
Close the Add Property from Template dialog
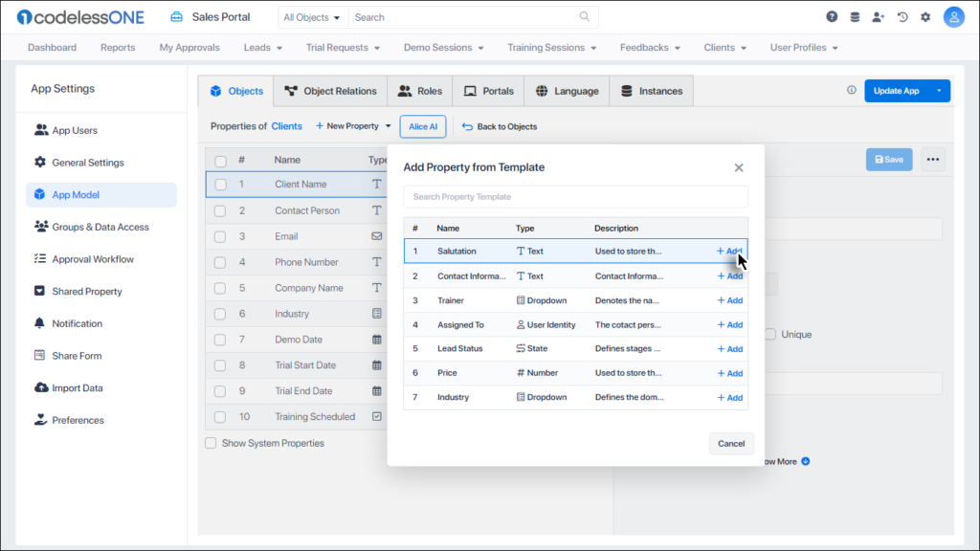tap(739, 167)
